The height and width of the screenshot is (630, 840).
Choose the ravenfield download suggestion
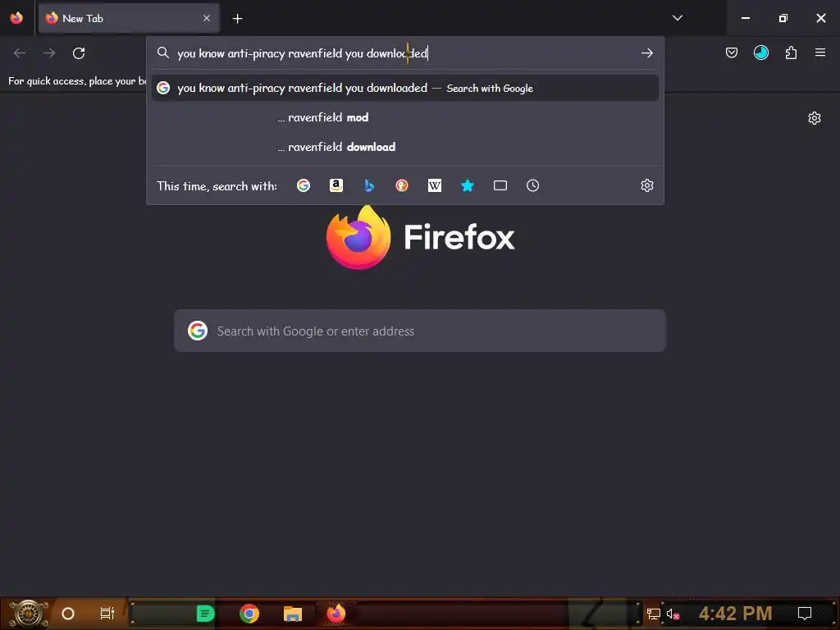[x=405, y=147]
